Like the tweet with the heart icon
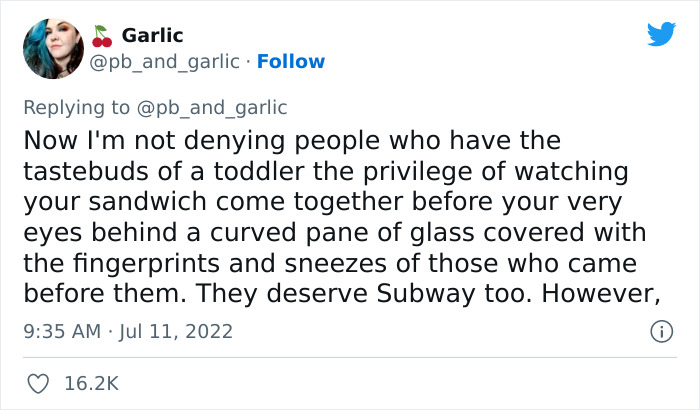700x410 pixels. (x=39, y=382)
